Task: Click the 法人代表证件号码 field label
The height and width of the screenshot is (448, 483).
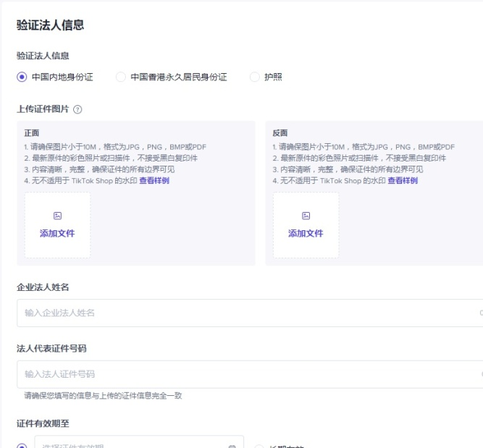Action: tap(51, 349)
